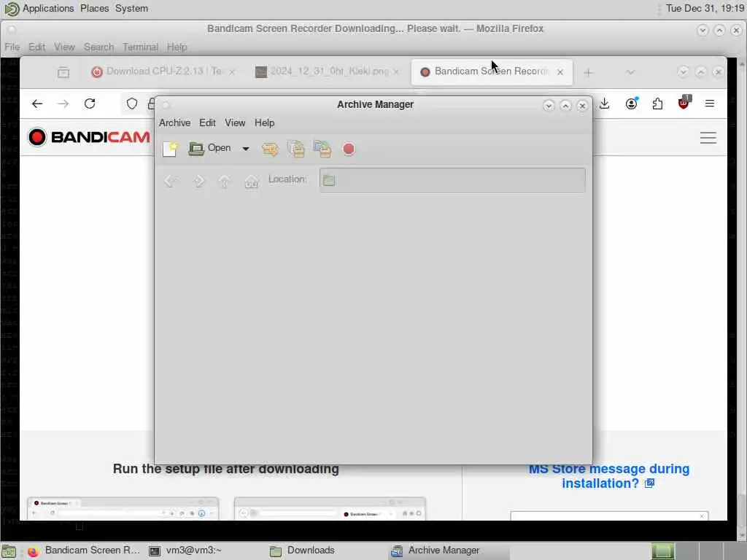Click the red Stop toolbar icon
Viewport: 747px width, 560px height.
(349, 149)
